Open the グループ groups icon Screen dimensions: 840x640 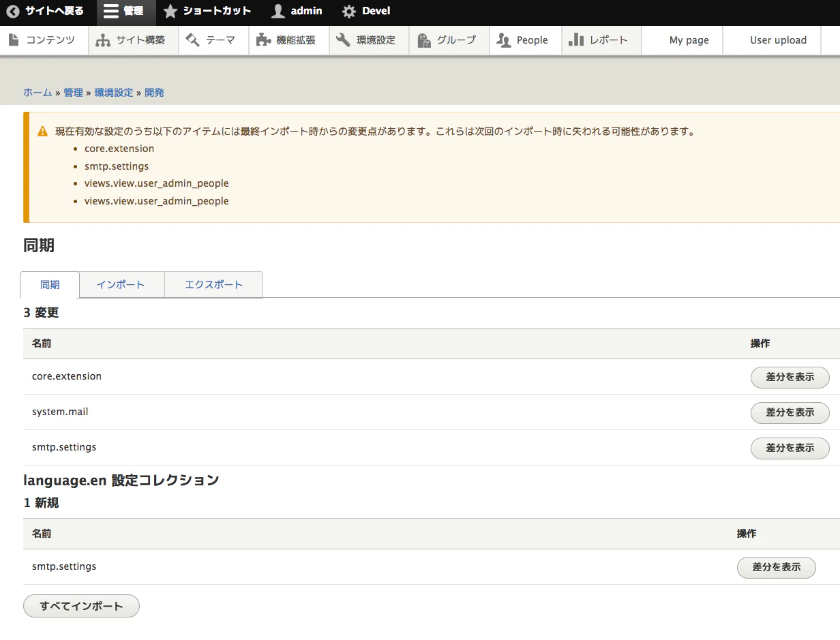422,40
